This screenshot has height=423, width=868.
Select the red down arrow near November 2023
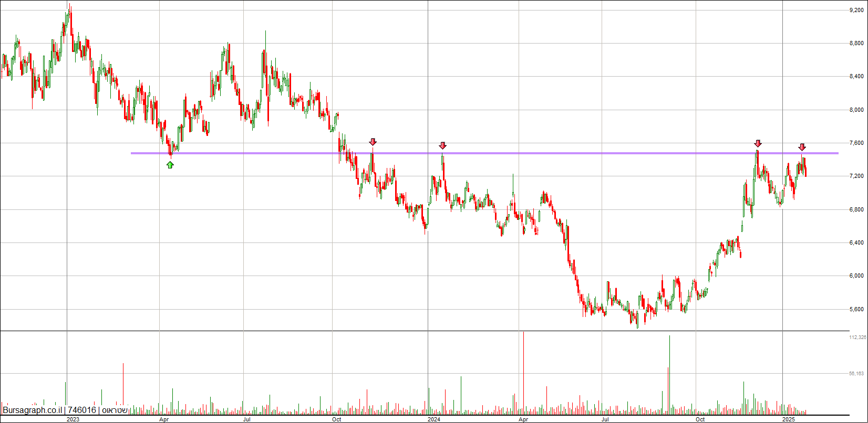[373, 142]
